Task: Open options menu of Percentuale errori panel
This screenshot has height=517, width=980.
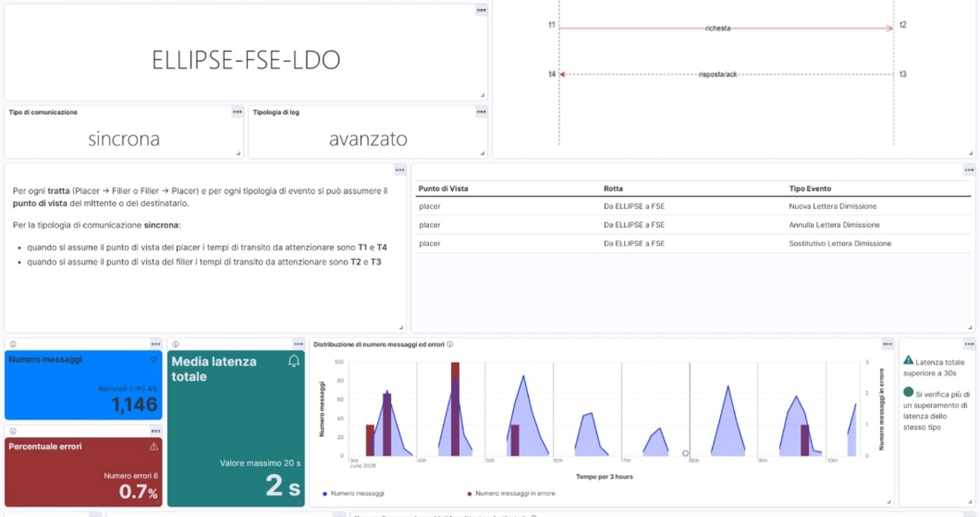Action: click(156, 431)
